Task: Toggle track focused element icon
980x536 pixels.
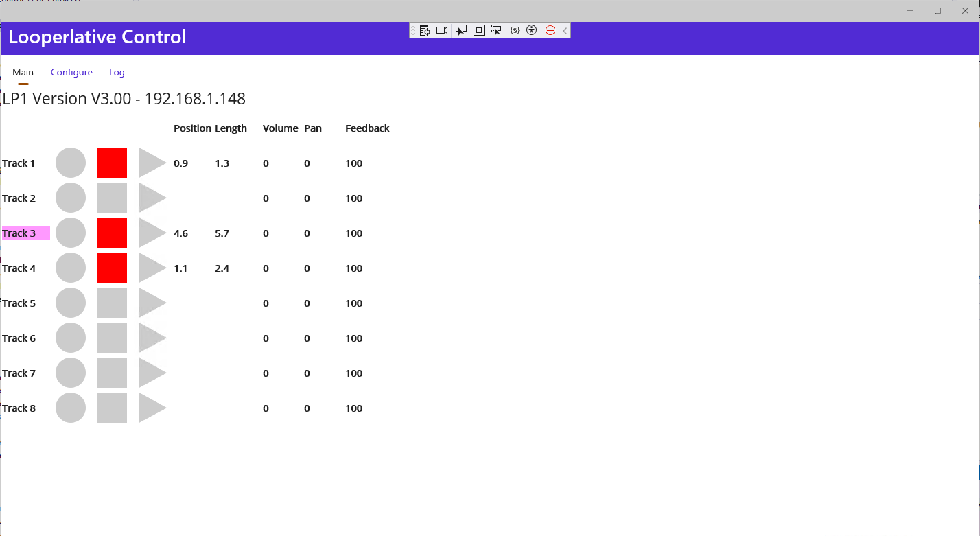Action: click(x=497, y=30)
